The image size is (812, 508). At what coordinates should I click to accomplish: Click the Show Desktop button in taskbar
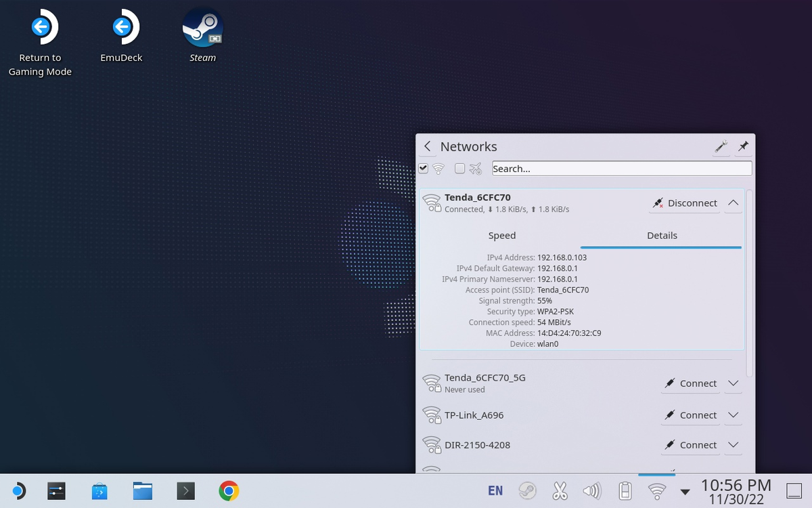(794, 491)
